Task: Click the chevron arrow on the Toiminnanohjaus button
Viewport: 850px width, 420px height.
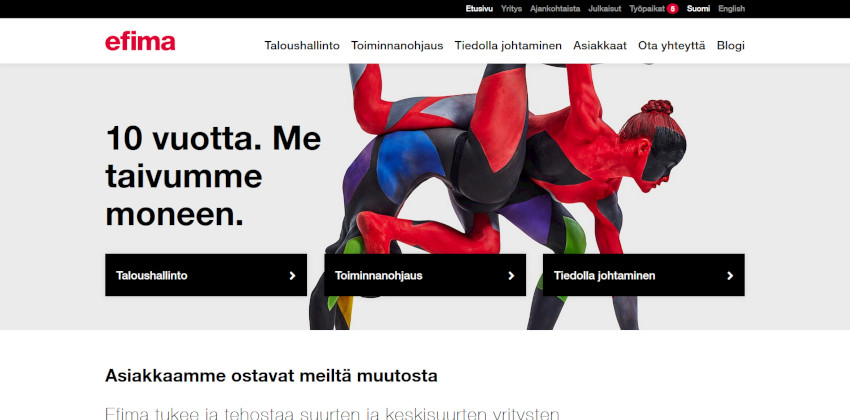Action: 511,275
